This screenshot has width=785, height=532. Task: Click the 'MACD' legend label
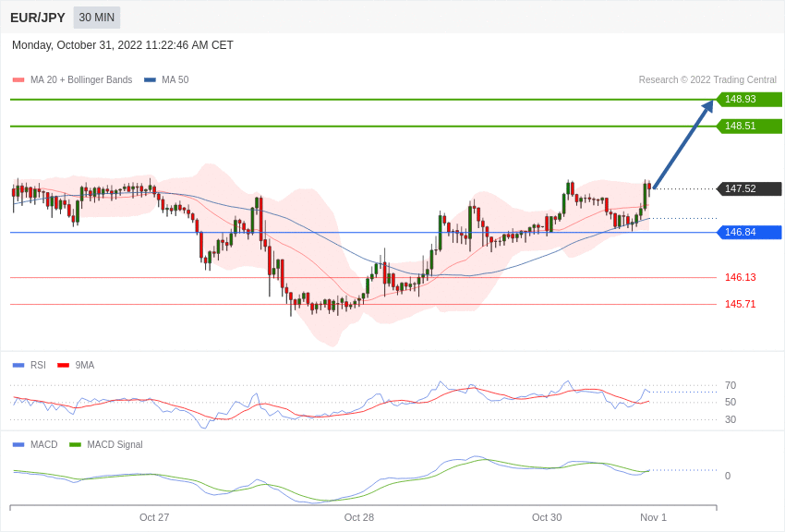tap(44, 444)
